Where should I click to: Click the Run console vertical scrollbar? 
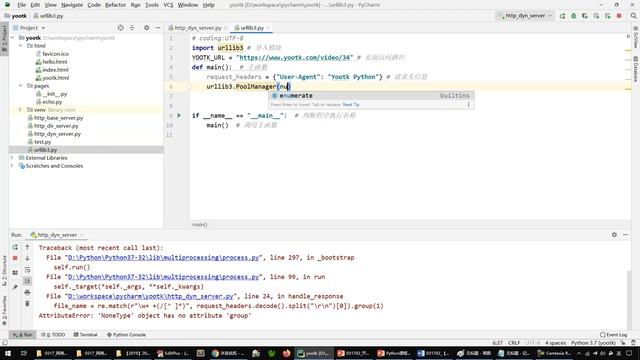[629, 299]
